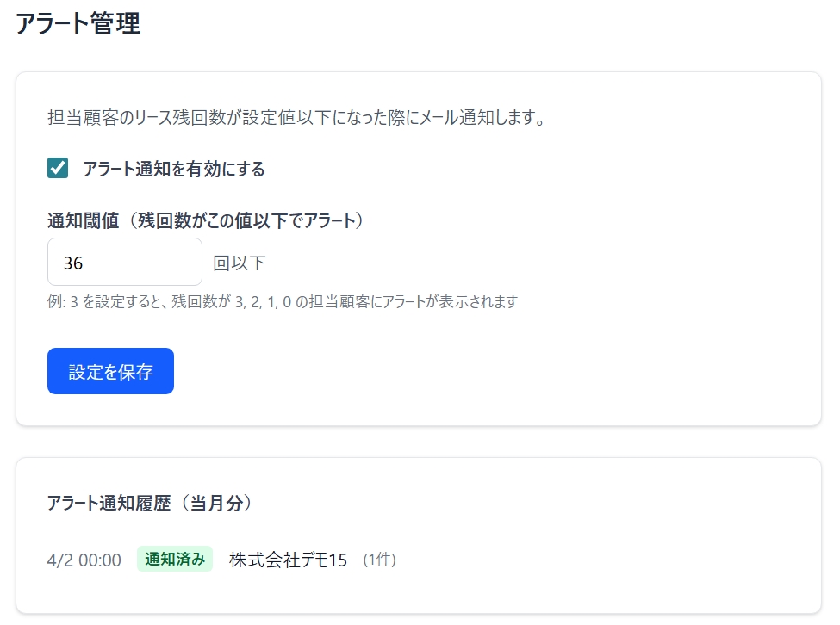
Task: Click 株式会社デモ15 in the alert history
Action: click(x=288, y=560)
